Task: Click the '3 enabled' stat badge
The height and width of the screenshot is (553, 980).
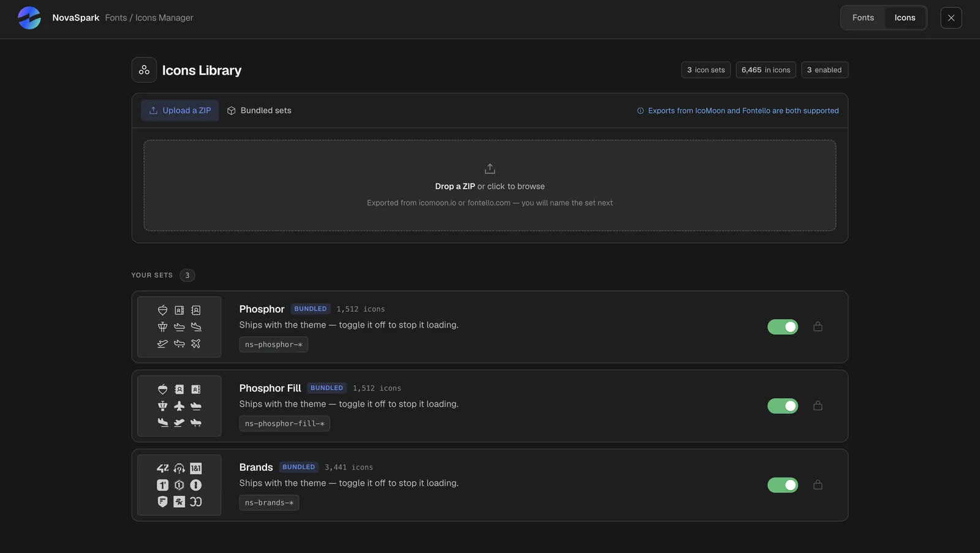Action: 824,70
